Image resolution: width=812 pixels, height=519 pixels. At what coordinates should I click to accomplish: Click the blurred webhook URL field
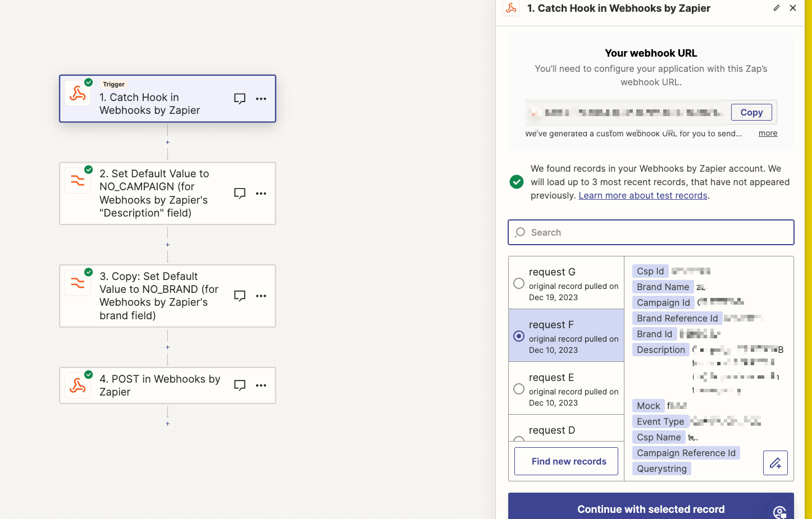(x=627, y=112)
